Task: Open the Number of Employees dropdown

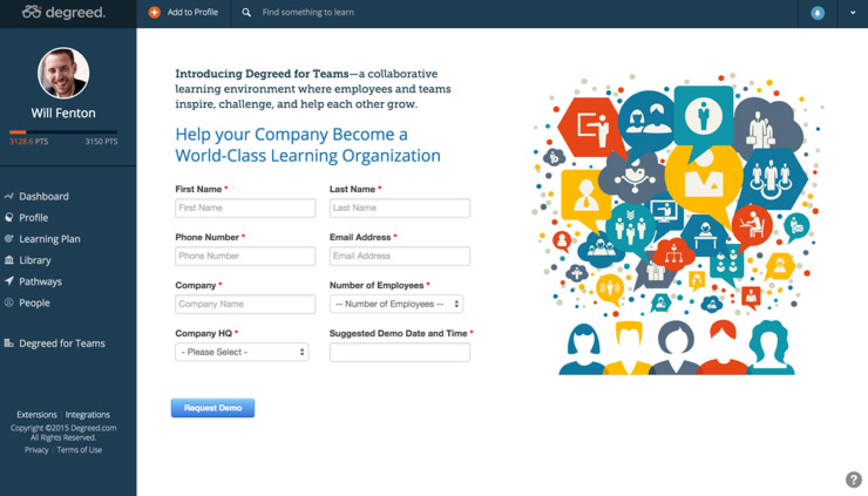Action: 396,304
